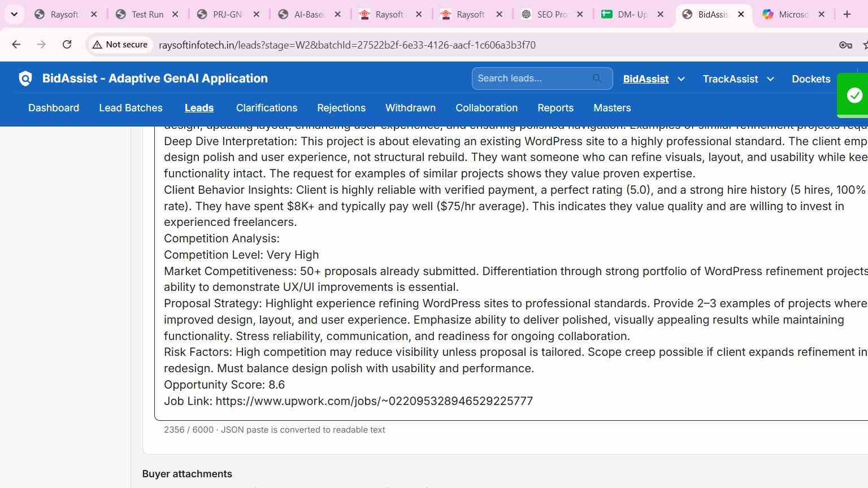
Task: Open the Masters menu item
Action: 612,108
